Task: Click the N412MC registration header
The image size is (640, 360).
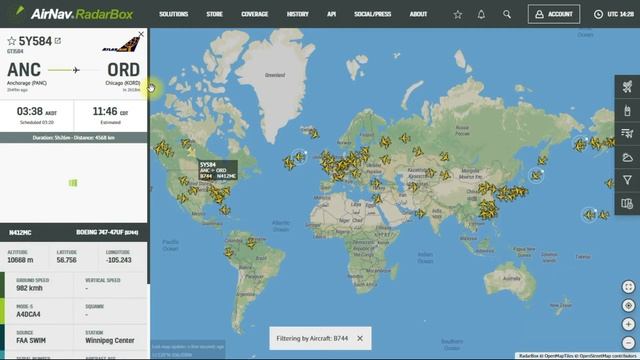Action: click(20, 233)
